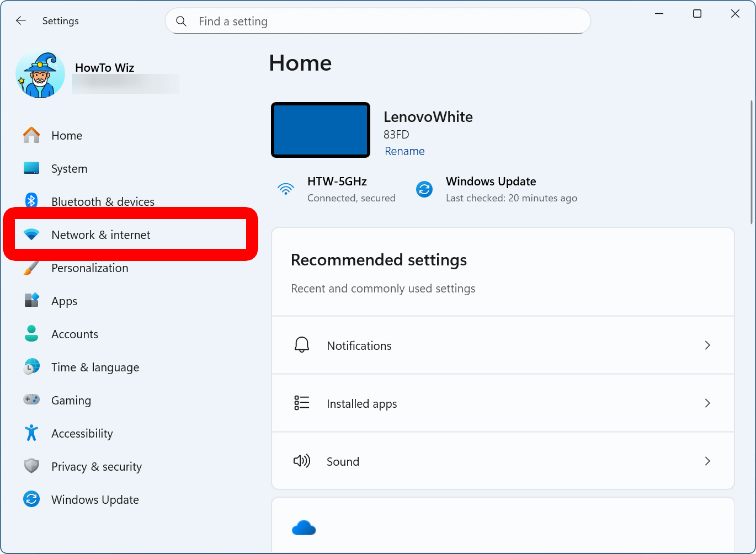Click the Windows Update sync icon in header
Viewport: 756px width, 554px height.
point(424,189)
